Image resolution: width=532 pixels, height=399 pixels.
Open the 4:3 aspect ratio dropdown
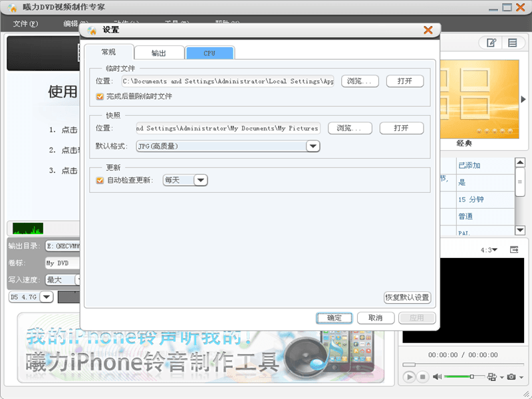pos(489,250)
